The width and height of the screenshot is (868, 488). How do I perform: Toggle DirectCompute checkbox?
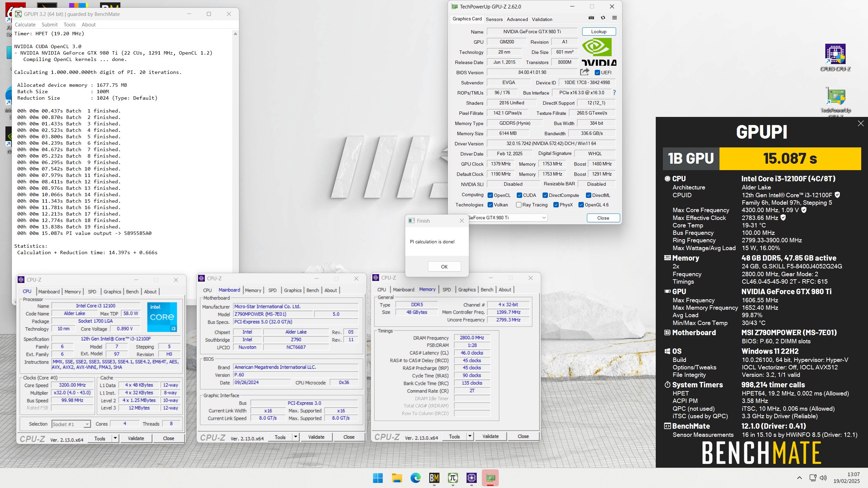click(545, 195)
